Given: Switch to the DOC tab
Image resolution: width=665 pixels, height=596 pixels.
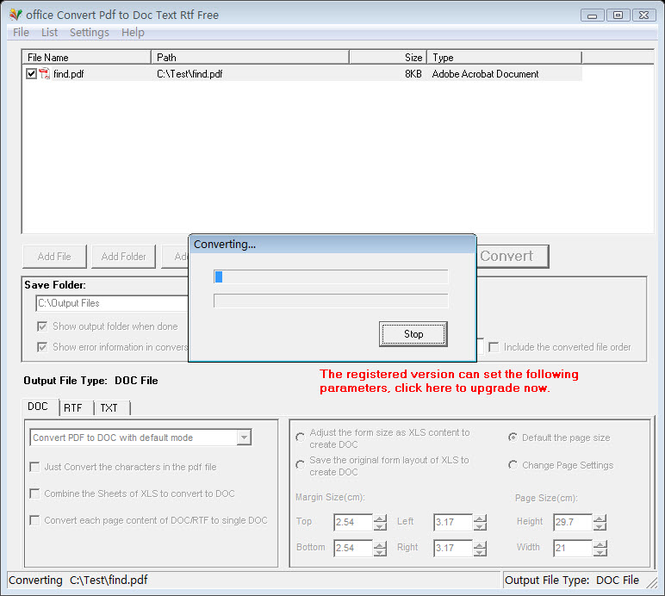Looking at the screenshot, I should click(x=40, y=406).
